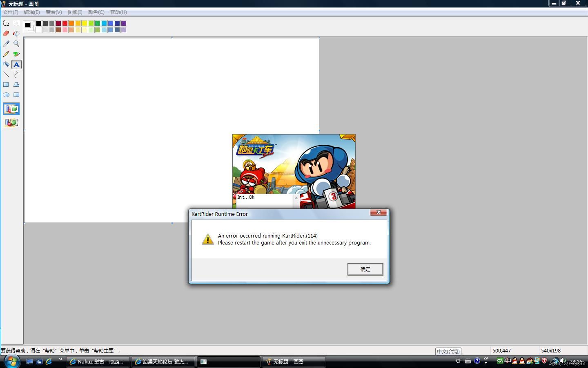Pick the black palette color
This screenshot has width=588, height=368.
39,23
